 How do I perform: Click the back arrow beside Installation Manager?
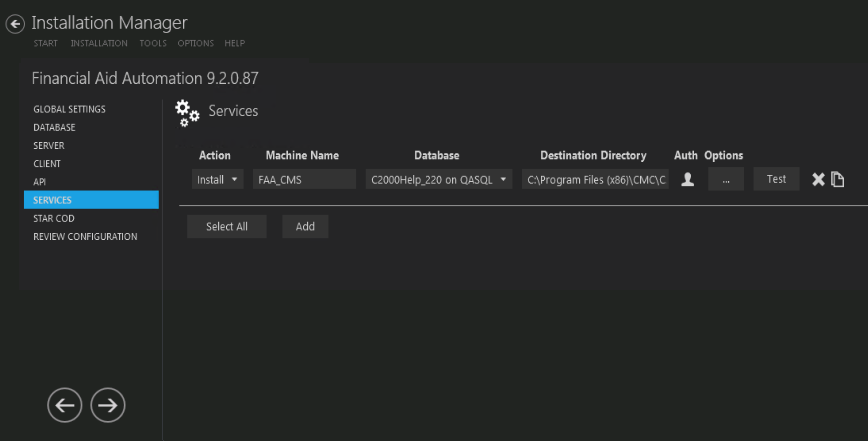click(x=15, y=24)
